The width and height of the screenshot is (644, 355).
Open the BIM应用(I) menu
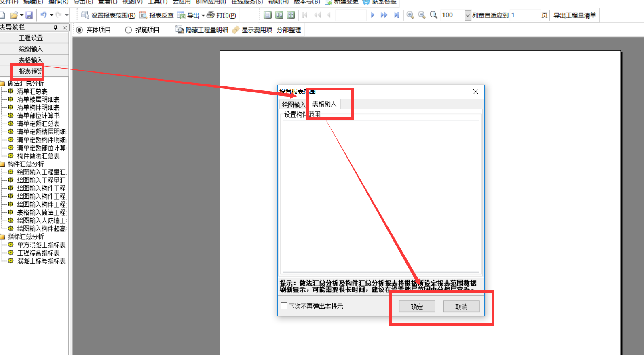tap(211, 2)
